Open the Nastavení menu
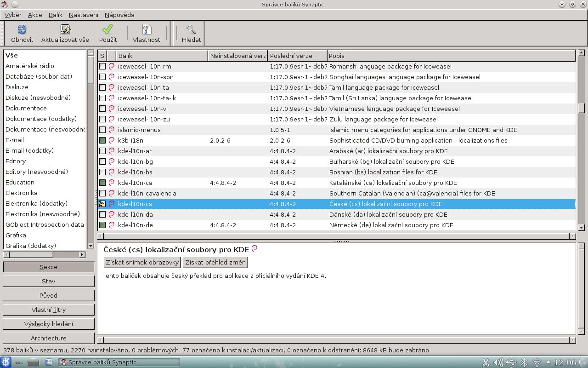The width and height of the screenshot is (588, 368). pos(84,15)
